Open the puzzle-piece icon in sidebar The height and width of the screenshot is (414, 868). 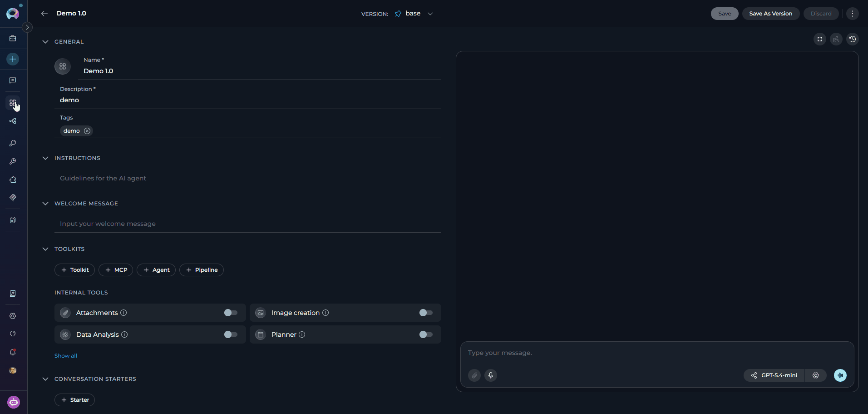coord(13,180)
